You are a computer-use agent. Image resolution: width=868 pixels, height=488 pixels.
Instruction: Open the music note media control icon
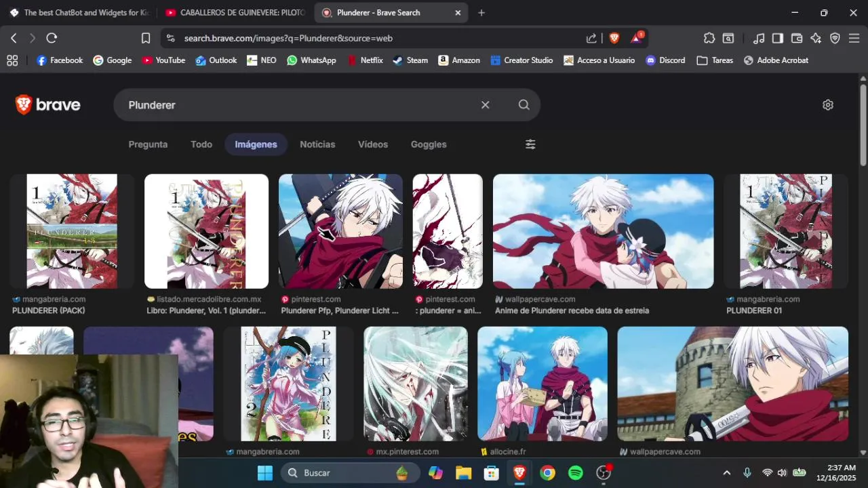pyautogui.click(x=759, y=39)
